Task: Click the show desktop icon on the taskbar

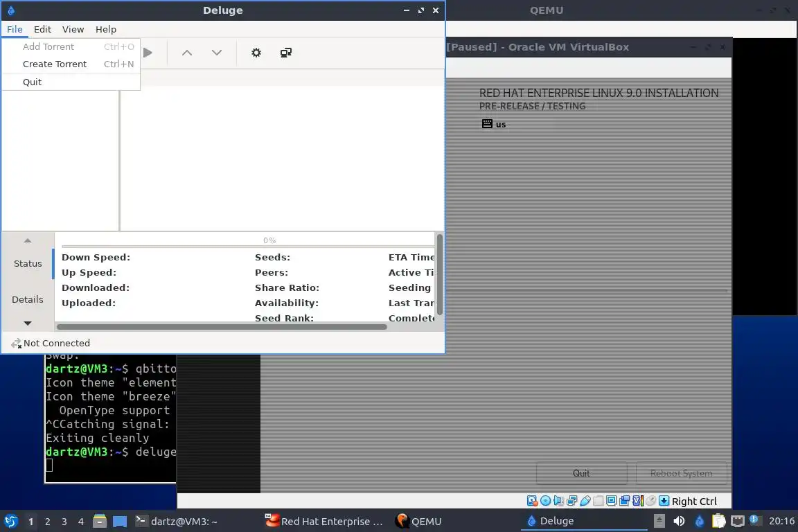Action: click(x=120, y=522)
